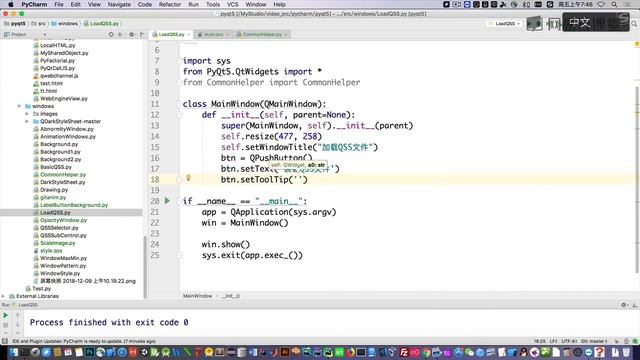
Task: Open WeChat from the dock
Action: [469, 351]
